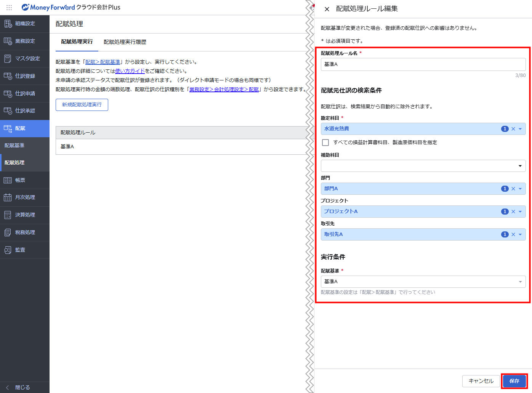
Task: Switch to 配賦処理実行 tab
Action: pyautogui.click(x=77, y=42)
